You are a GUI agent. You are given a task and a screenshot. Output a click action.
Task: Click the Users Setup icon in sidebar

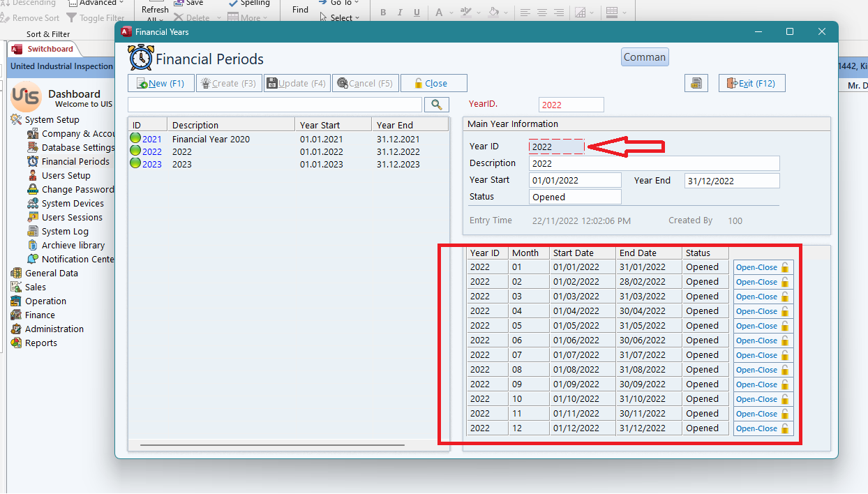coord(33,176)
